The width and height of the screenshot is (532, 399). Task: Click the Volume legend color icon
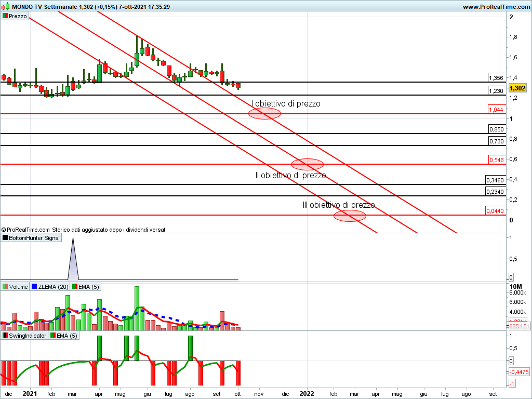[x=5, y=286]
